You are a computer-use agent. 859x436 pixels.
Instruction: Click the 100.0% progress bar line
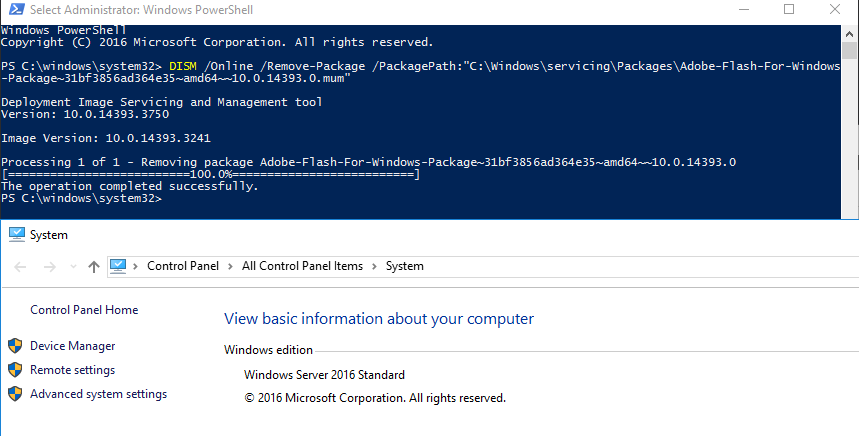[211, 175]
